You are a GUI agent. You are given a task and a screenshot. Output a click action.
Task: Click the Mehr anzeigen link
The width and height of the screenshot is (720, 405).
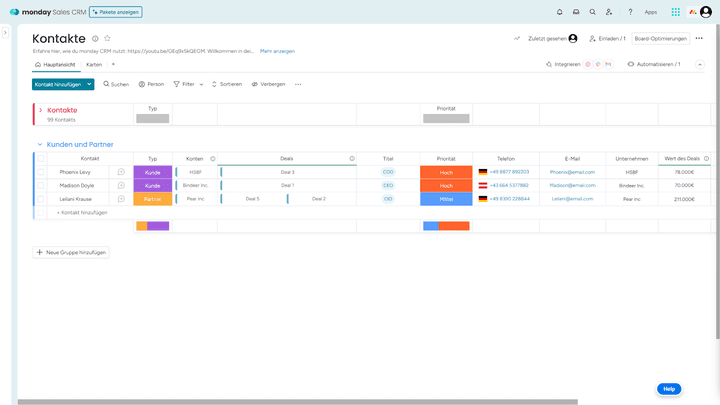click(277, 50)
